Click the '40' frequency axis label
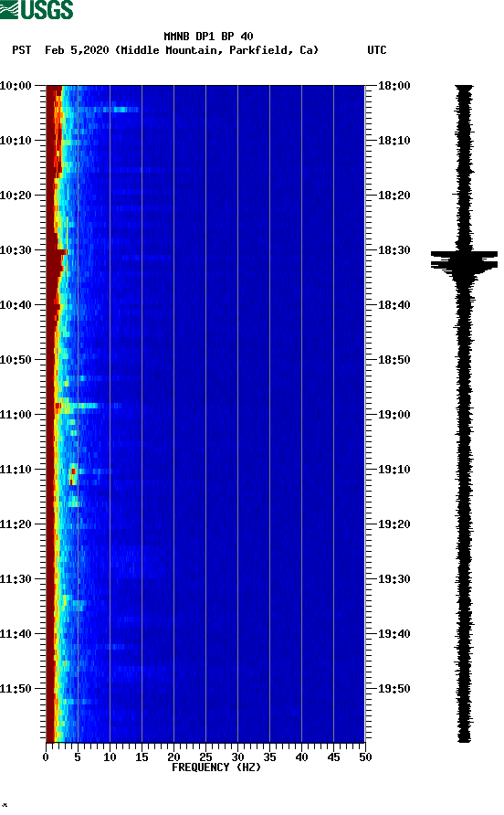504x815 pixels. point(301,757)
